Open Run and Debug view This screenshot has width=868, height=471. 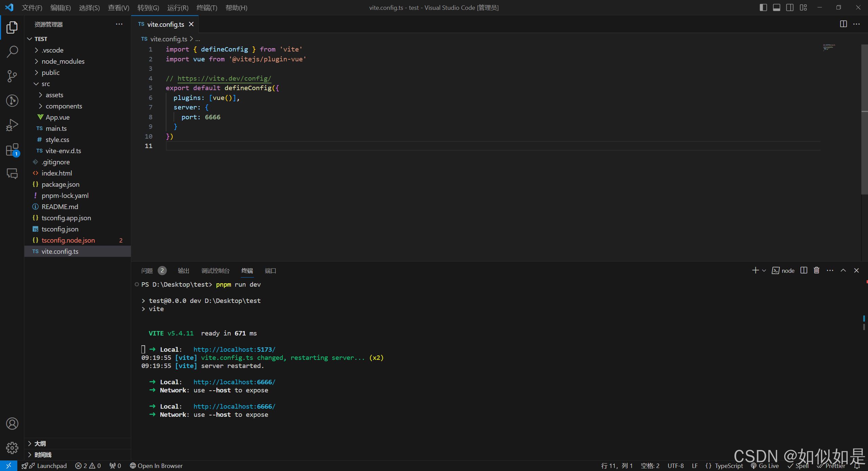click(12, 125)
